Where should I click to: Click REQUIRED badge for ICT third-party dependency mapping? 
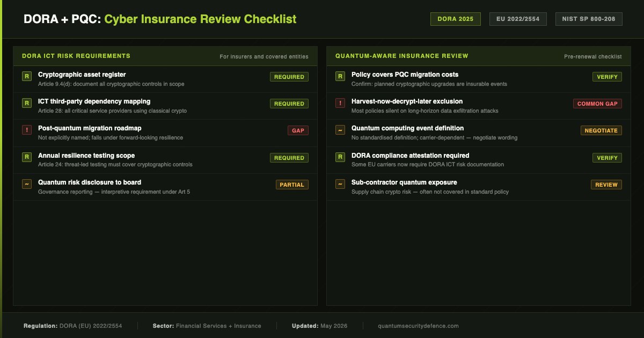[x=289, y=104]
